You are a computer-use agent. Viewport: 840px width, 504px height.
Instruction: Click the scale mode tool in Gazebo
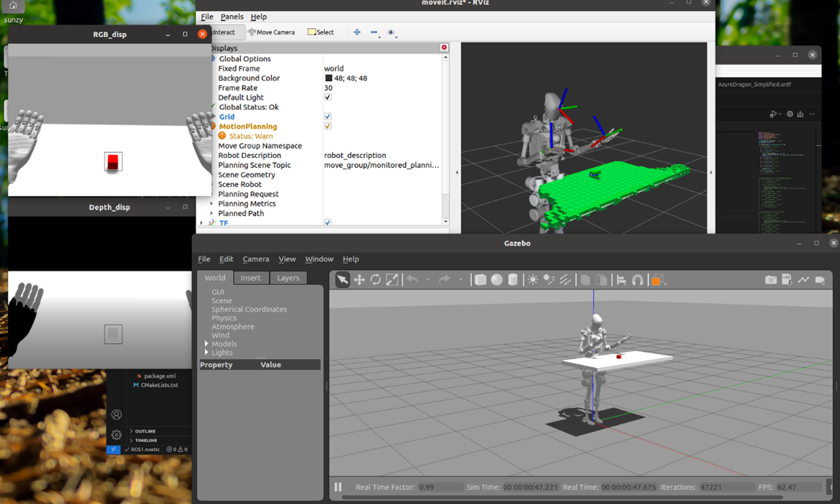tap(392, 280)
